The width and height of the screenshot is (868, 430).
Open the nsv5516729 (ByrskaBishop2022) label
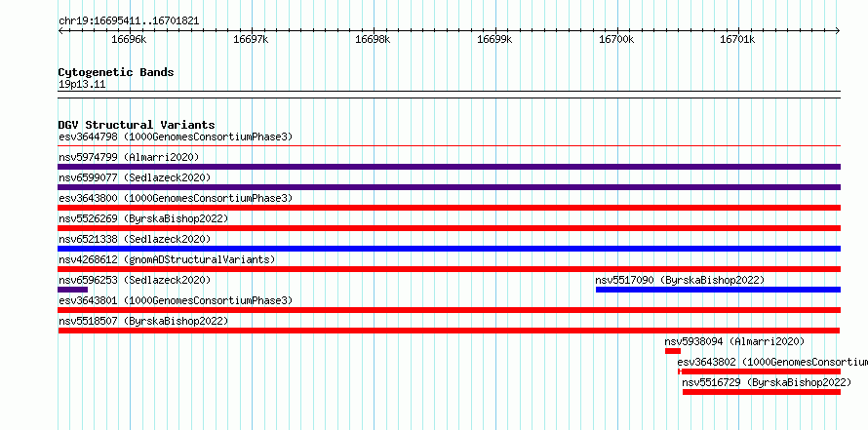click(x=767, y=382)
